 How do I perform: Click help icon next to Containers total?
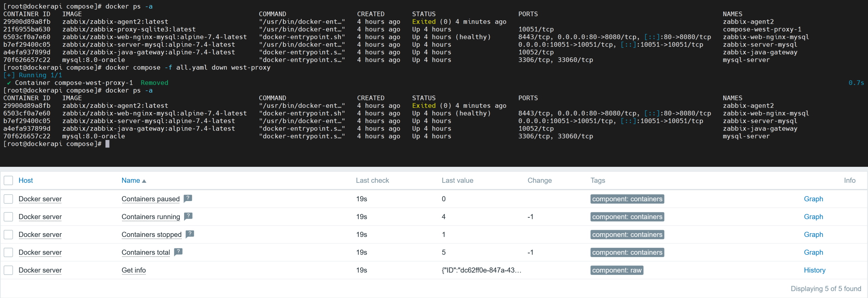178,252
